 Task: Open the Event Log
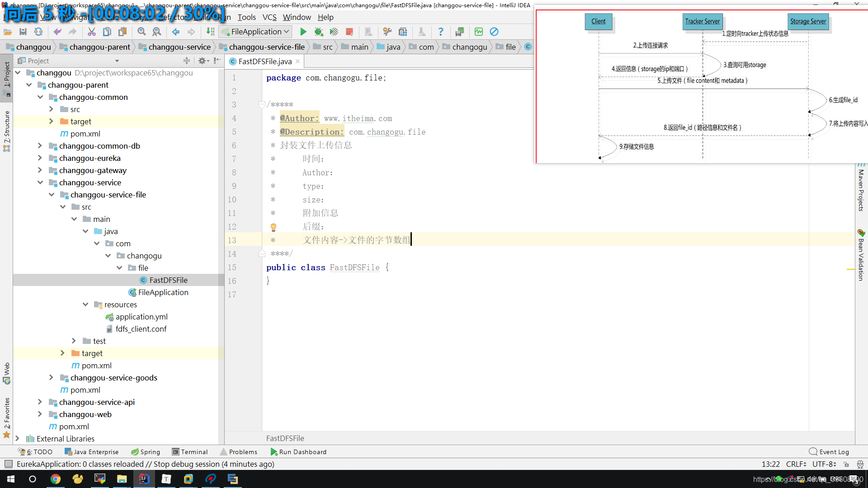pos(829,452)
